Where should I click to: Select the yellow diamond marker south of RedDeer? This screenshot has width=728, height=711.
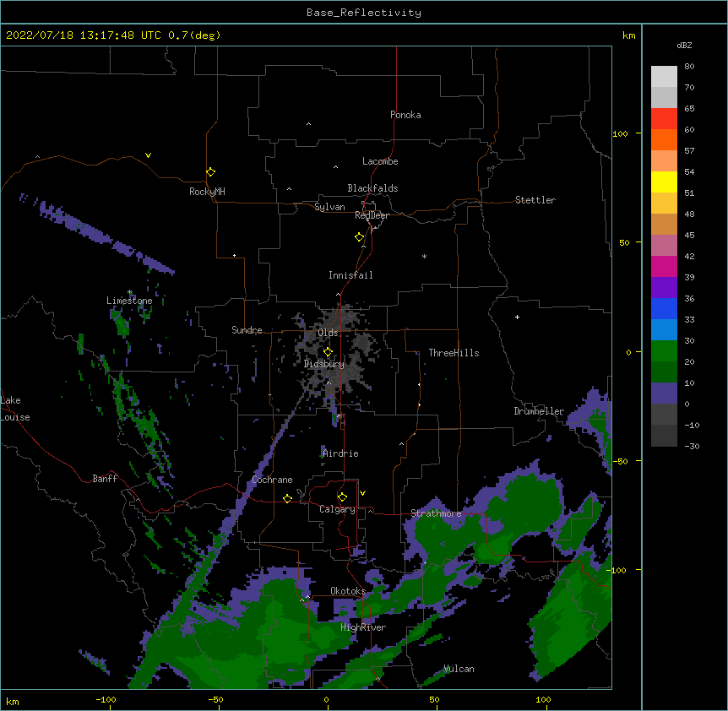(360, 237)
